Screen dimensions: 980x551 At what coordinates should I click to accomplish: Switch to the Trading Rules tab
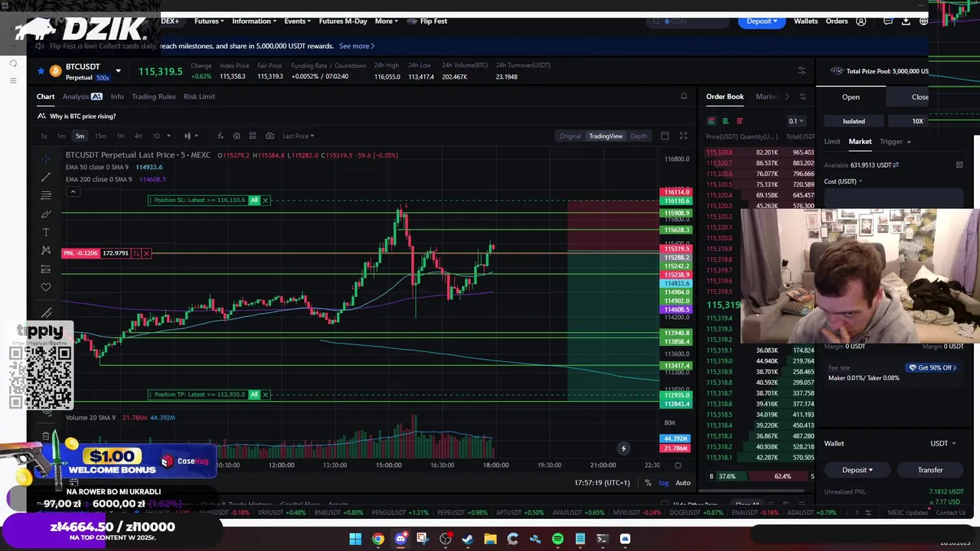(x=153, y=96)
